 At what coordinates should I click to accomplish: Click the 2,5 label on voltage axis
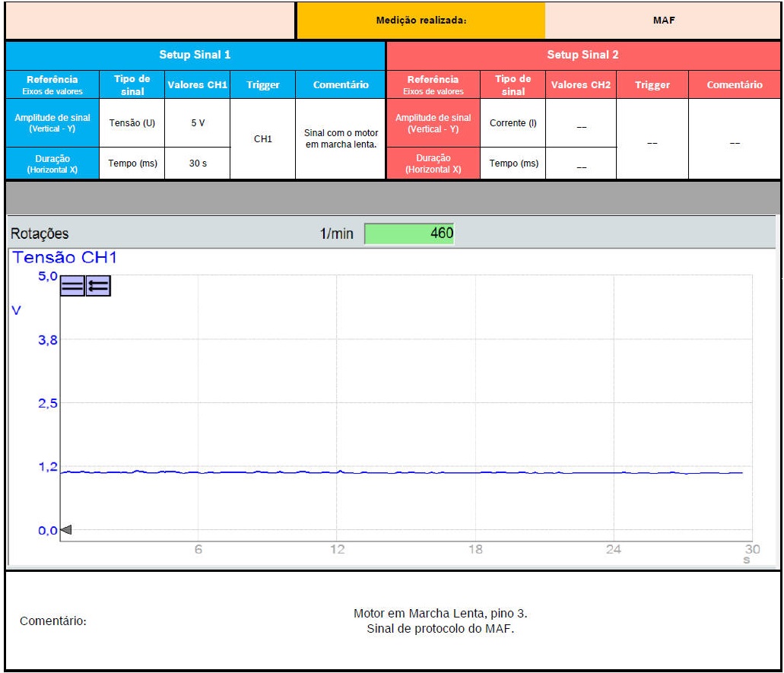[47, 403]
